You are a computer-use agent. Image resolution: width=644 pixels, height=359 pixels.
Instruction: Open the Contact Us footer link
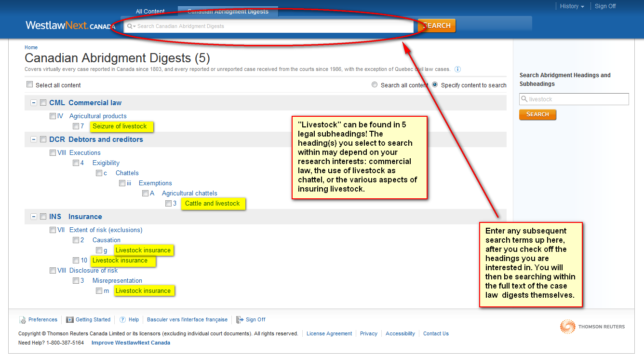point(436,333)
